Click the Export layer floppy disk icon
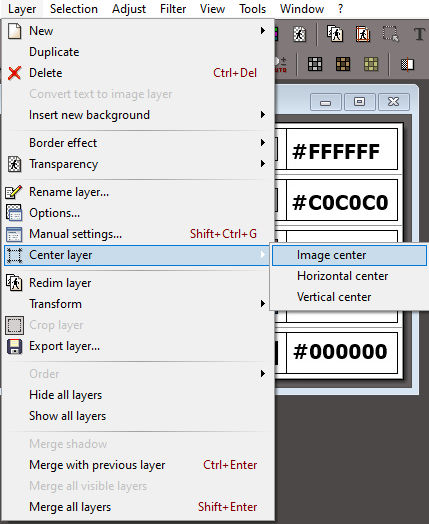 (x=14, y=346)
